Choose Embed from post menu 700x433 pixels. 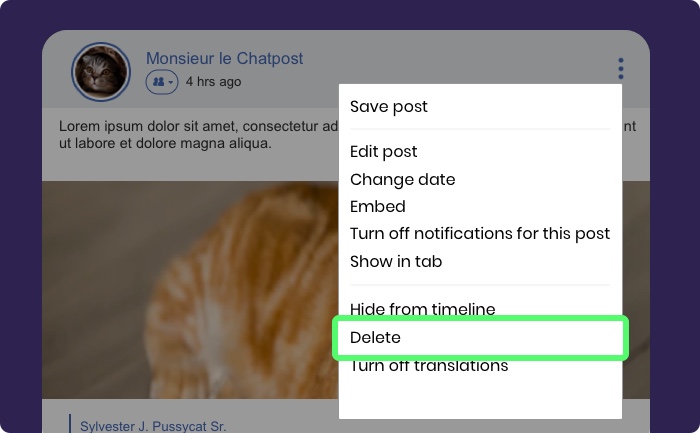[378, 207]
